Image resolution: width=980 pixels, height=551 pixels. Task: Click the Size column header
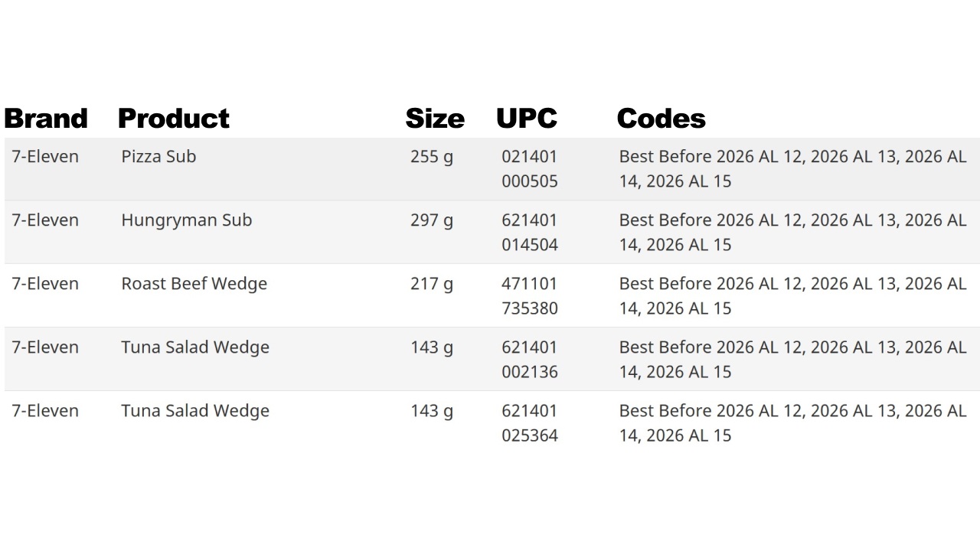tap(435, 119)
